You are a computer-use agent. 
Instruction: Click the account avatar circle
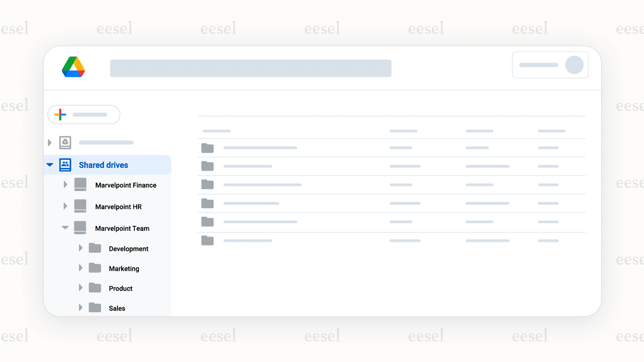coord(574,65)
